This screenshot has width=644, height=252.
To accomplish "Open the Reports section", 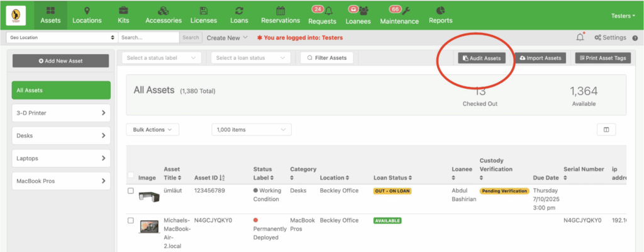I will (440, 15).
